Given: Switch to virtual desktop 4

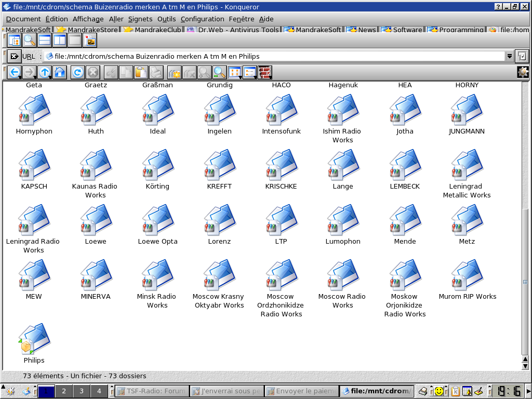Looking at the screenshot, I should [x=99, y=391].
